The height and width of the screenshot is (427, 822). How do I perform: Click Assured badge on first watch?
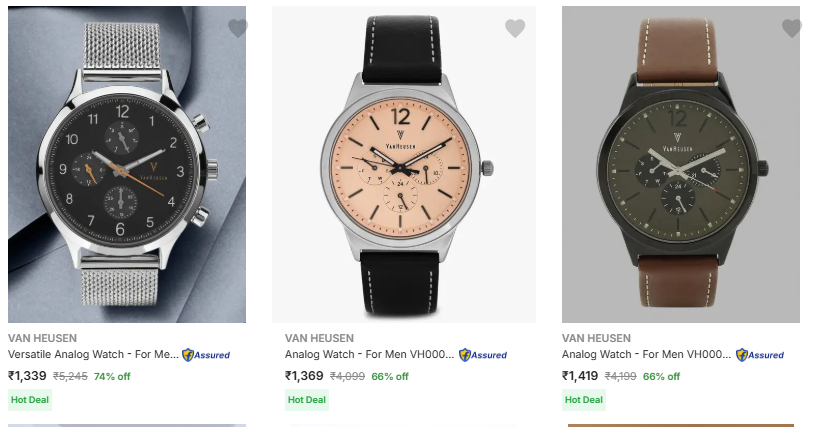206,355
